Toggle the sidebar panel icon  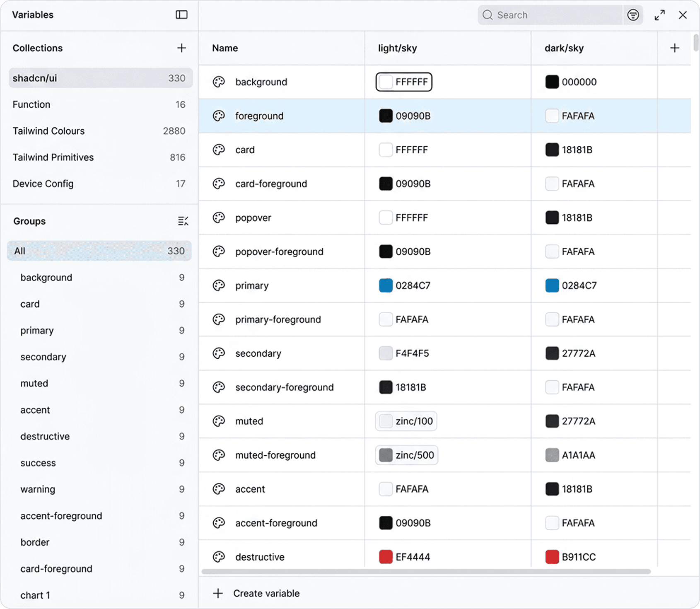[181, 15]
